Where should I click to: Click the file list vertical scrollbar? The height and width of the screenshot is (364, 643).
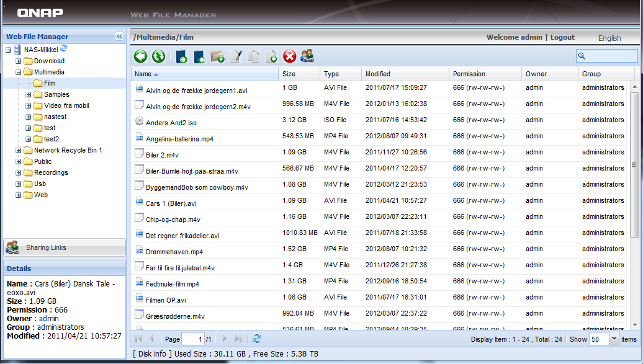pyautogui.click(x=634, y=164)
